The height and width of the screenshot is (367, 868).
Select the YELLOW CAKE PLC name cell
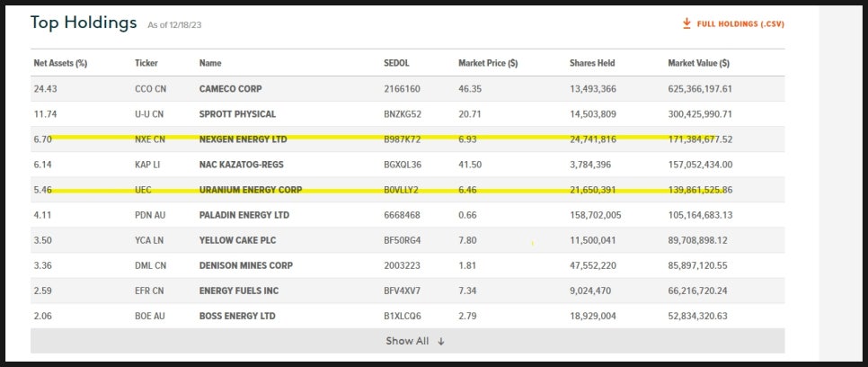tap(237, 240)
